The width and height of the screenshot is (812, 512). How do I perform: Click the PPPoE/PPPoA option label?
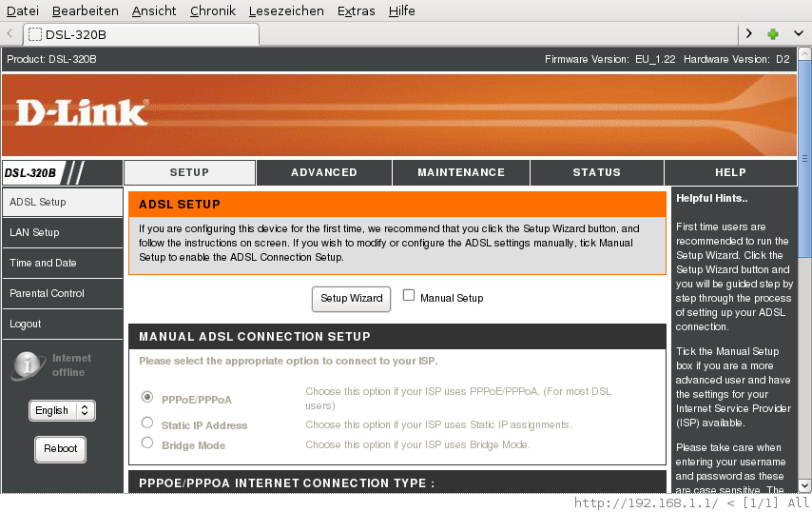197,400
